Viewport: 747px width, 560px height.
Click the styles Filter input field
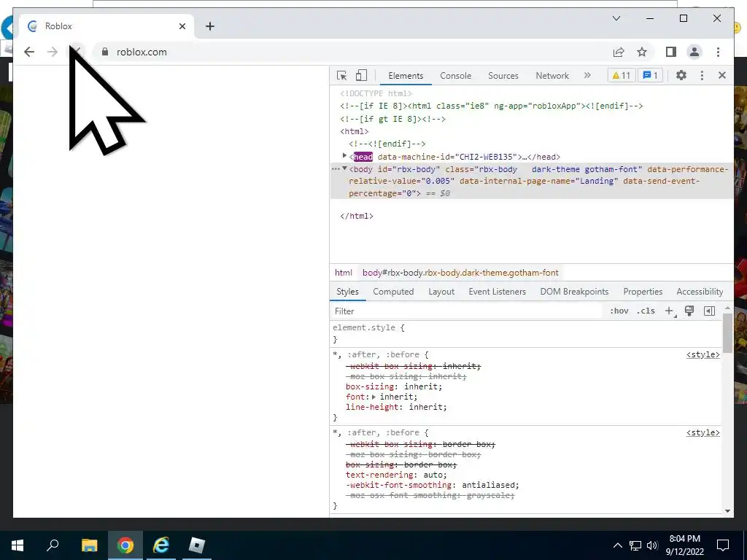(467, 311)
